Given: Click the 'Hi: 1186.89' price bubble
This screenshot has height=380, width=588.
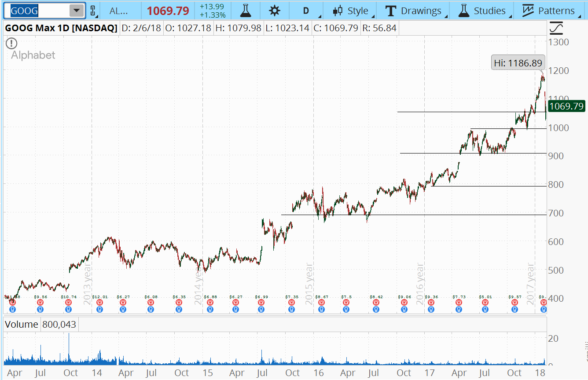Looking at the screenshot, I should (x=518, y=63).
